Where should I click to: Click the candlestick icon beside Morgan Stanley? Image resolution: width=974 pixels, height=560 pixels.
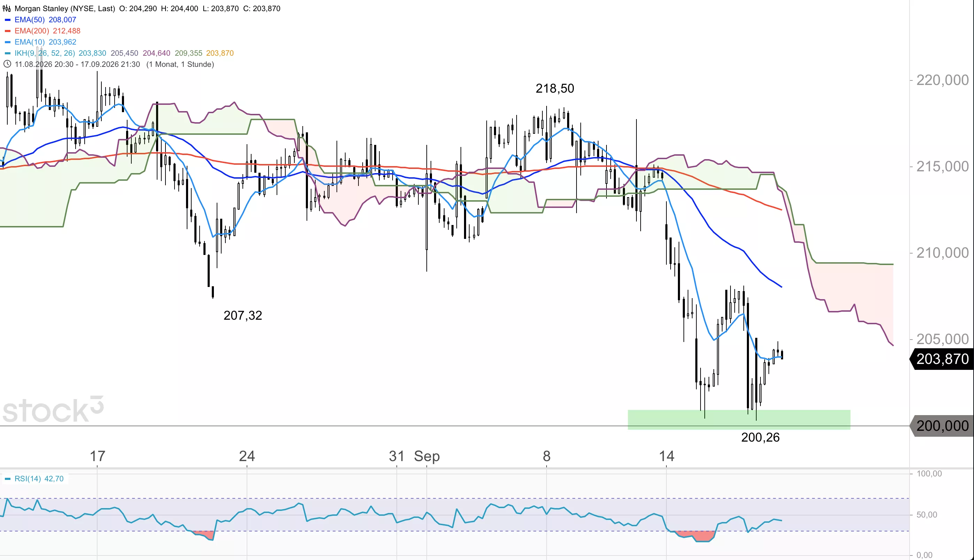coord(7,8)
